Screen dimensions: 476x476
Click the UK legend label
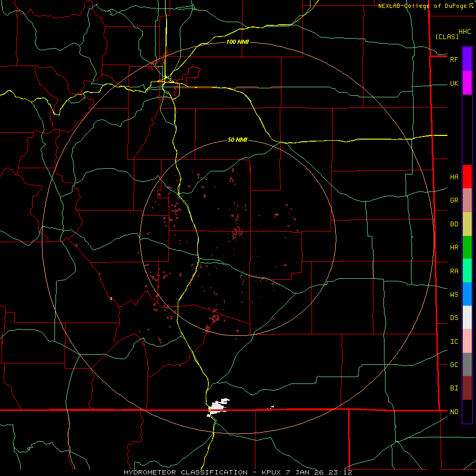(x=454, y=83)
